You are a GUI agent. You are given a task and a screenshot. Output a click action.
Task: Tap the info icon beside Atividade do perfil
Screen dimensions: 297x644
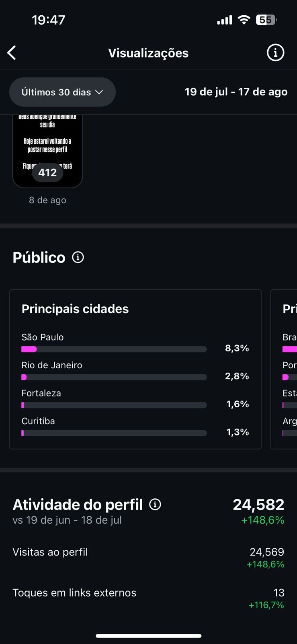(155, 504)
